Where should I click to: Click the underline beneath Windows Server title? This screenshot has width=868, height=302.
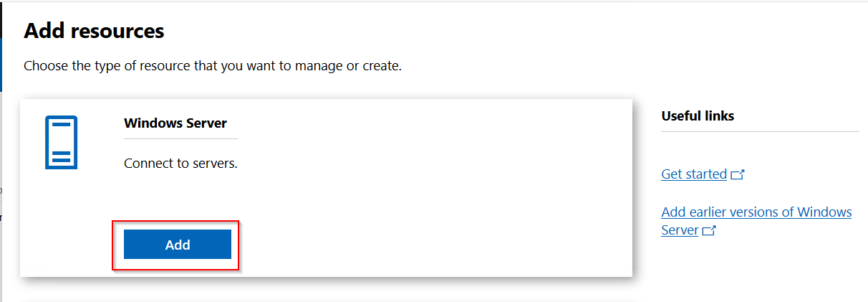pos(180,138)
